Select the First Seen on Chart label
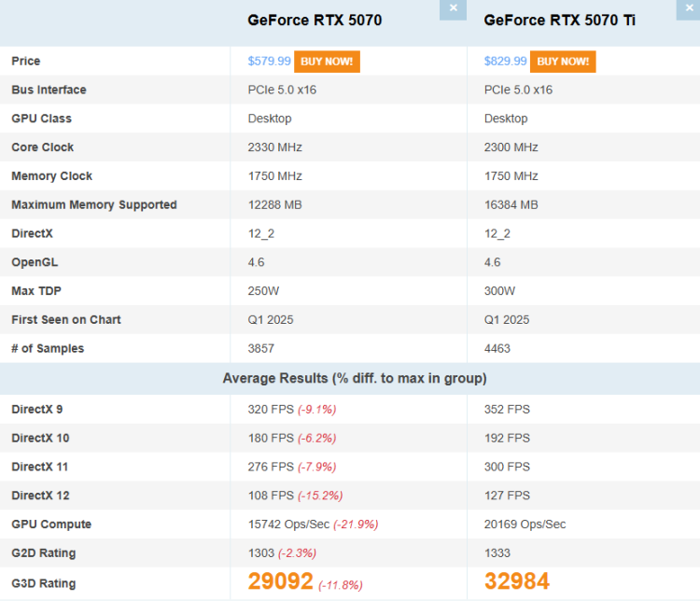The height and width of the screenshot is (601, 700). pos(66,320)
